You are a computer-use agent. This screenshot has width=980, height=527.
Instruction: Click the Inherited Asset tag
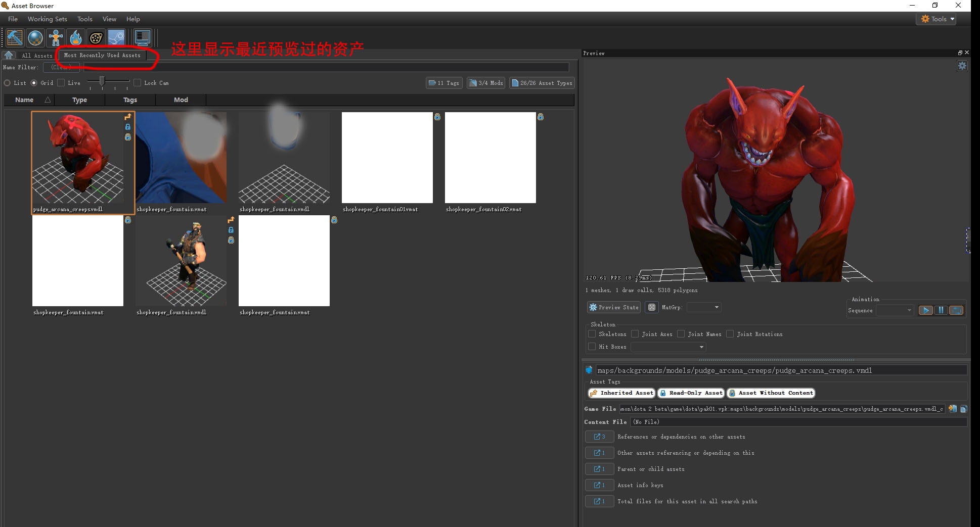point(622,393)
